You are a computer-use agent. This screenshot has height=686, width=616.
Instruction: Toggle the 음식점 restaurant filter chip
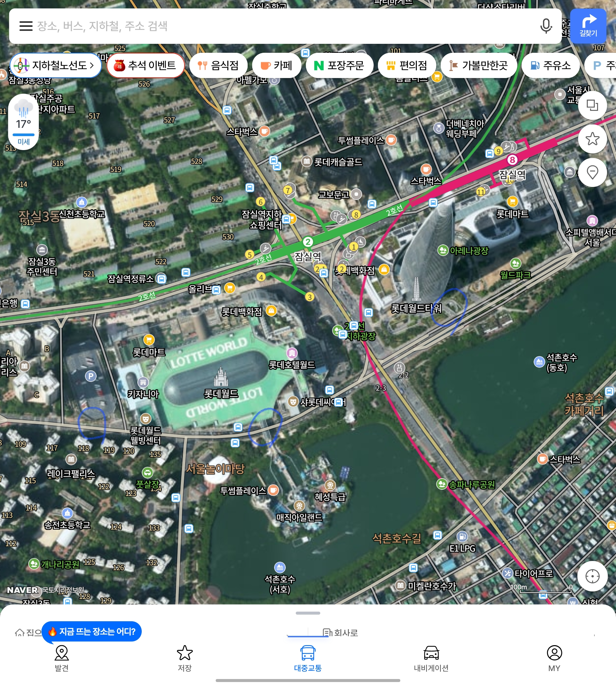point(218,65)
